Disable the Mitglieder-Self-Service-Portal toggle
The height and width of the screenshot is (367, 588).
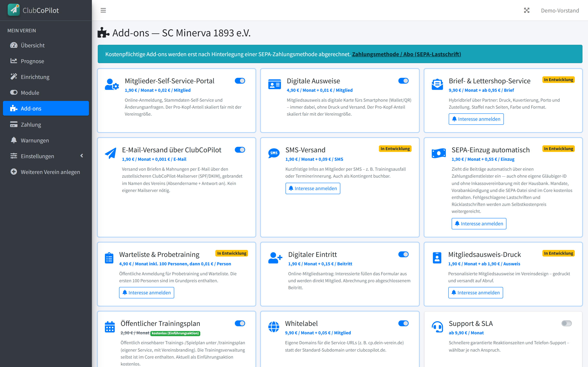point(240,81)
